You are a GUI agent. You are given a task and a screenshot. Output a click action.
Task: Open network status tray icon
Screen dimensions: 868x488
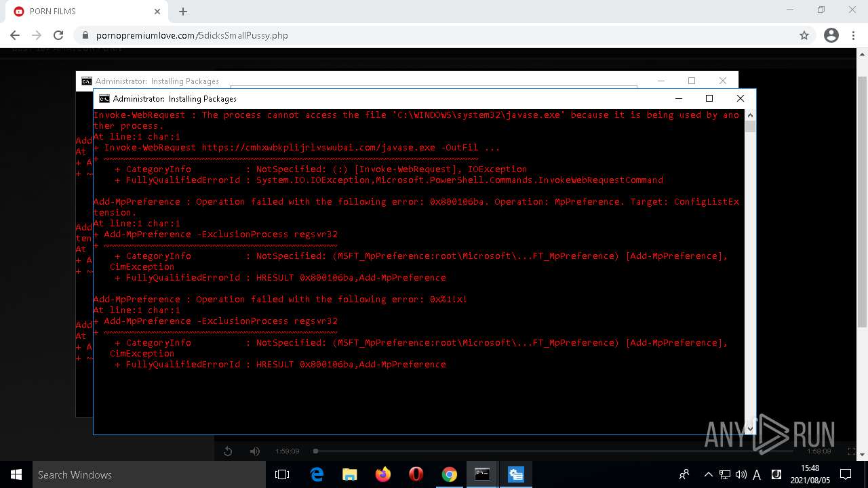tap(725, 474)
